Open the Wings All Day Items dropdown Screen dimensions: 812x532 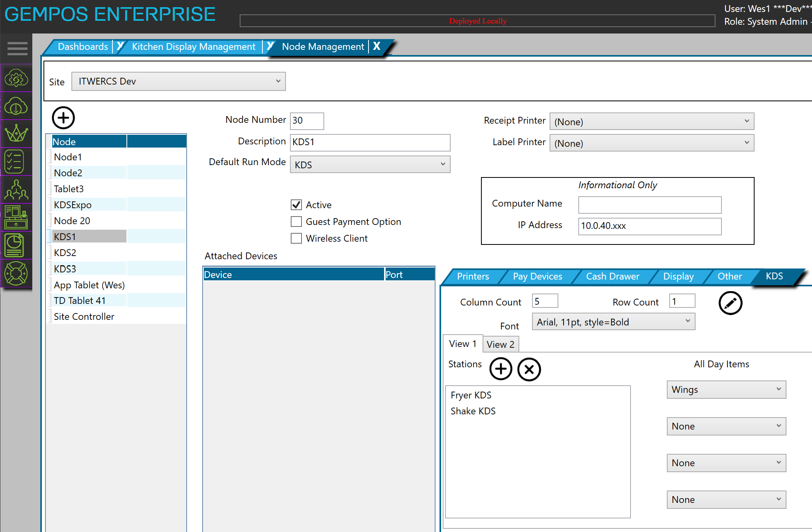click(x=726, y=390)
